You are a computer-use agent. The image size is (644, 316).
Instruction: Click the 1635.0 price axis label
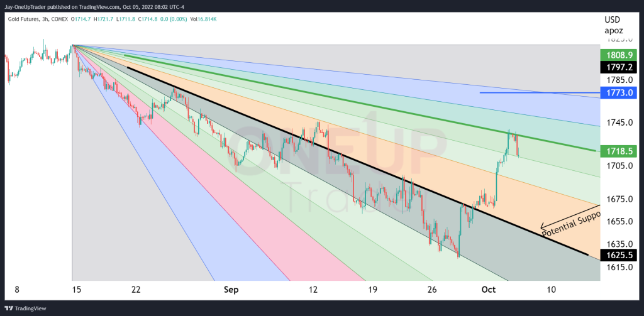click(619, 244)
